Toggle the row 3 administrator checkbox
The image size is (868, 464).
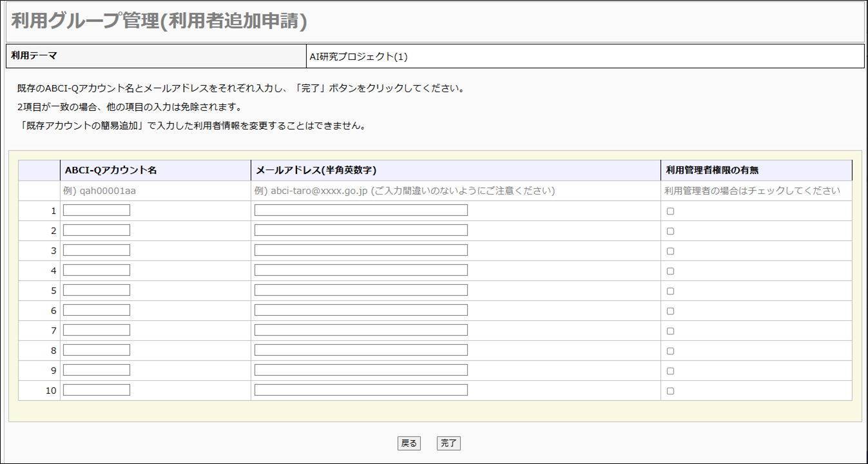(x=670, y=251)
